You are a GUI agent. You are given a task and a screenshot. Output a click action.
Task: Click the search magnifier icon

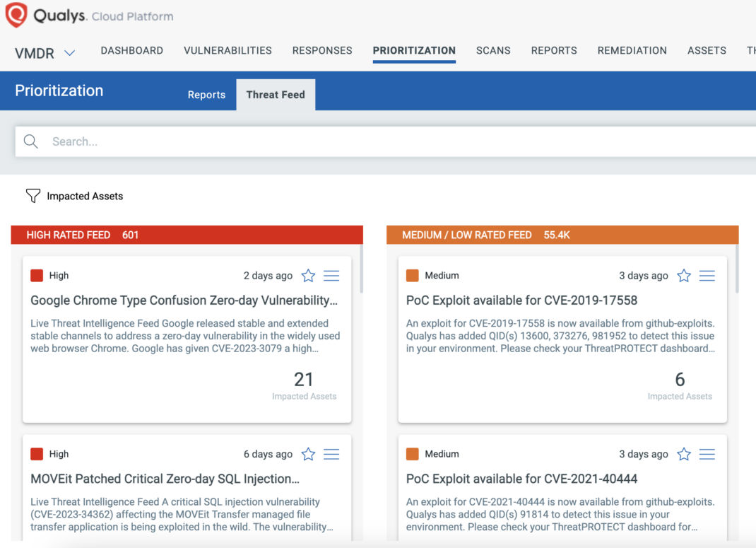pos(31,141)
